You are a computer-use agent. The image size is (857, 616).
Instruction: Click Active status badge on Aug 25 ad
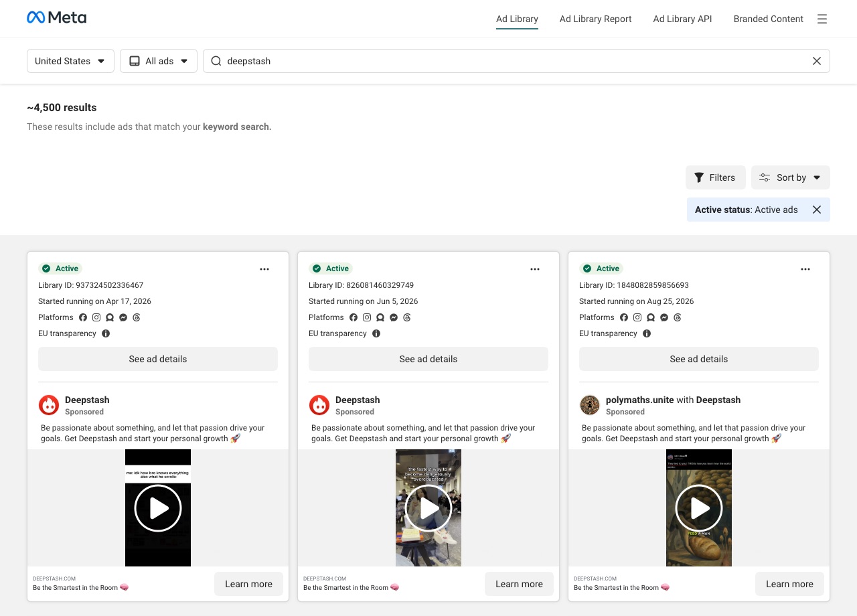601,268
